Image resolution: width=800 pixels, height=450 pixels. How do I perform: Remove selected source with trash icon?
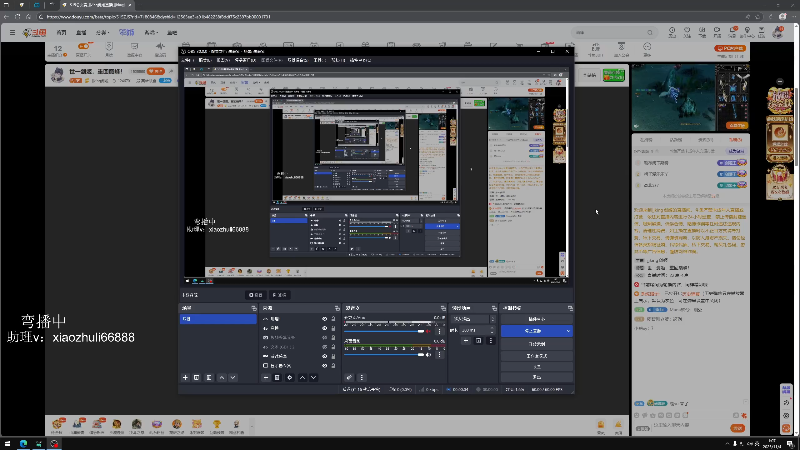pos(277,378)
